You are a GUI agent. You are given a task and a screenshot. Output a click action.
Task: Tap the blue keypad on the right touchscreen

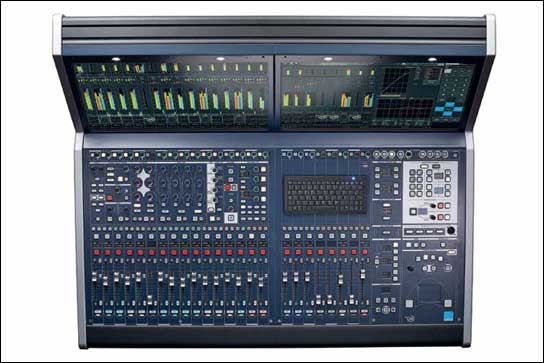tap(449, 109)
